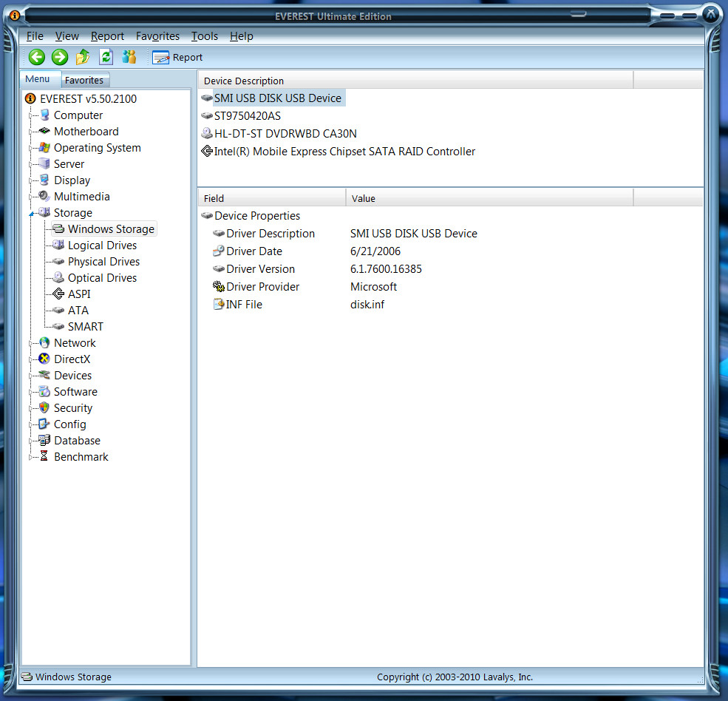Click the Logical Drives icon
The height and width of the screenshot is (701, 728).
coord(58,245)
